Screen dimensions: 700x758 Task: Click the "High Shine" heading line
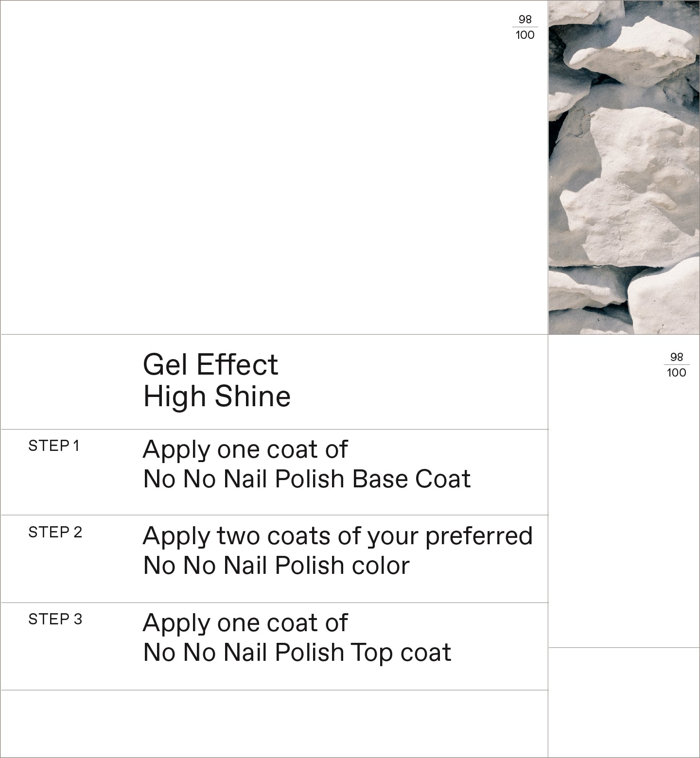[x=217, y=396]
